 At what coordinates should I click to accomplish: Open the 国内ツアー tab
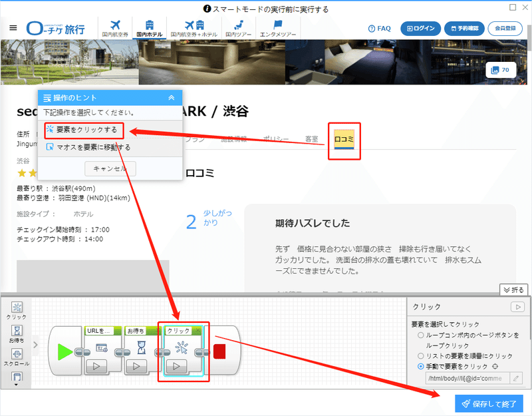(x=239, y=28)
